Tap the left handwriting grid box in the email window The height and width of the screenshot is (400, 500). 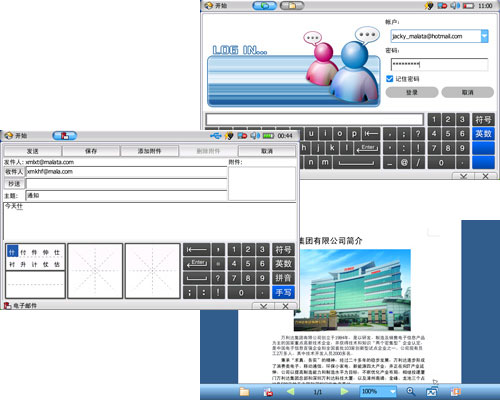(95, 271)
